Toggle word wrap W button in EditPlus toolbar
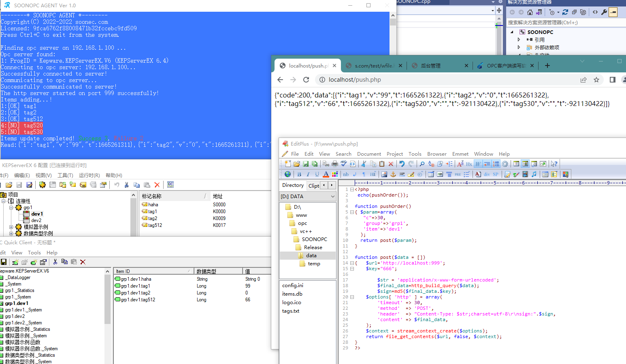Screen dimensions: 626x364 point(478,164)
